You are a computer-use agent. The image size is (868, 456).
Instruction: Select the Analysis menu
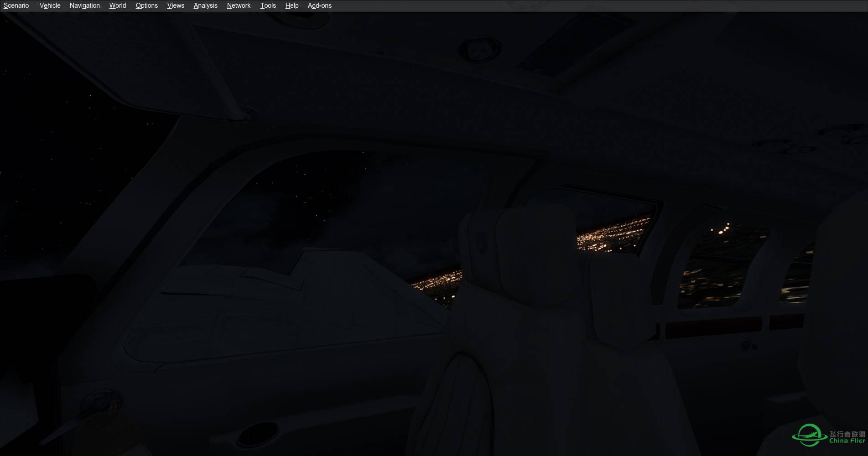tap(205, 5)
